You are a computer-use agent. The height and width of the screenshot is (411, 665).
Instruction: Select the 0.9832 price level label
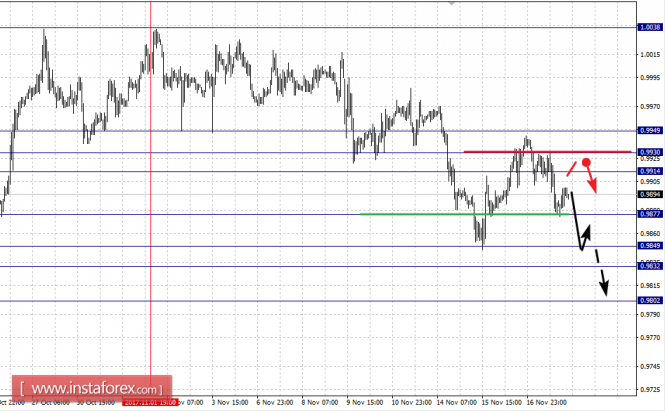(650, 266)
